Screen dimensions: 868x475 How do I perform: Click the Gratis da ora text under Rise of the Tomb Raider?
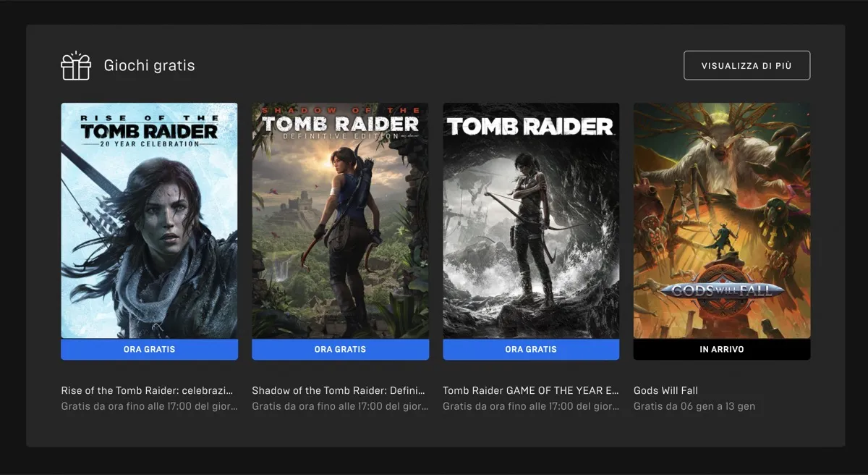[x=147, y=406]
